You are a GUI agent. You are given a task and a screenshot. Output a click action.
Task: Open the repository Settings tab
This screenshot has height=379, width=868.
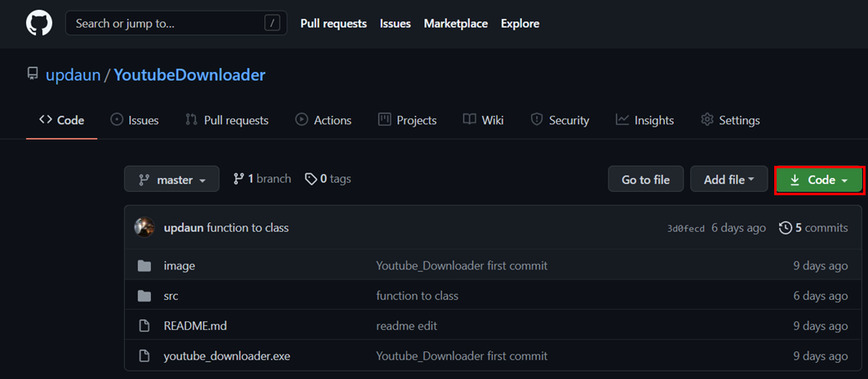(x=730, y=120)
